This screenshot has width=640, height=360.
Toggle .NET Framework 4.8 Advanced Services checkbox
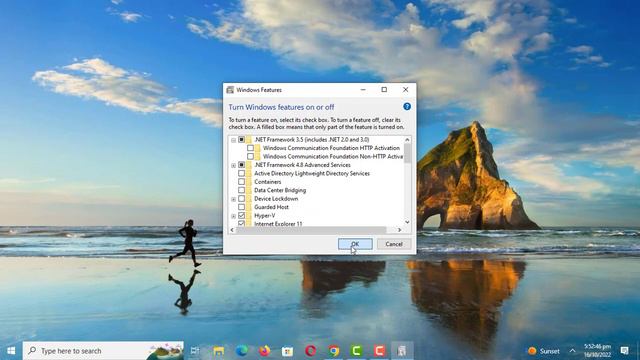click(241, 165)
